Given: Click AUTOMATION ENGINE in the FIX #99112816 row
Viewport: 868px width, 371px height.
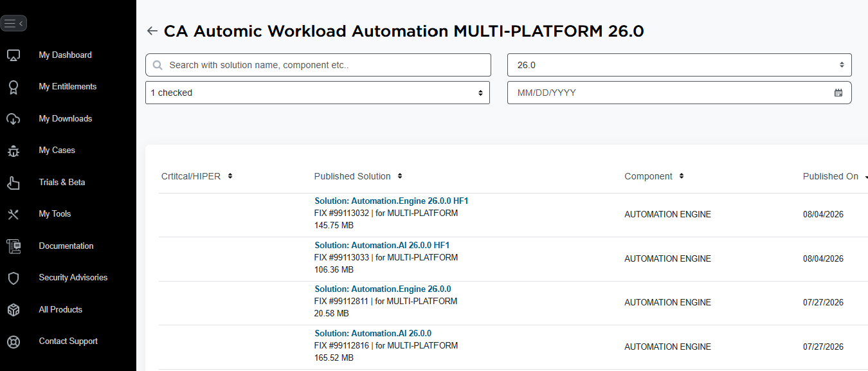Looking at the screenshot, I should pos(667,347).
